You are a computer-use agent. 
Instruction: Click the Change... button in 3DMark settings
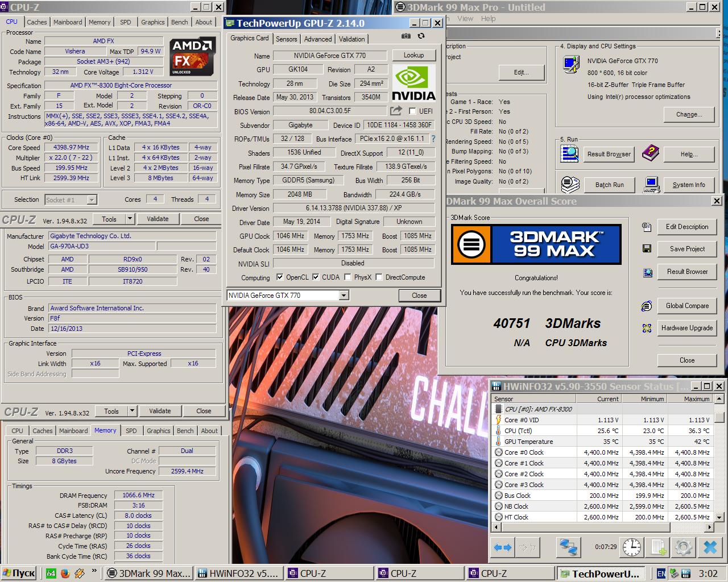point(689,114)
